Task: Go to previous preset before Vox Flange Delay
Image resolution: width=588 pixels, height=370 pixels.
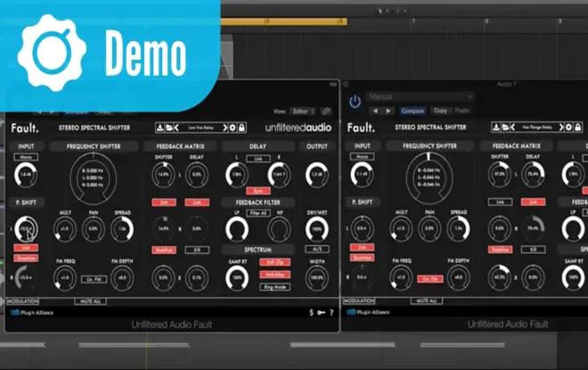Action: (512, 127)
